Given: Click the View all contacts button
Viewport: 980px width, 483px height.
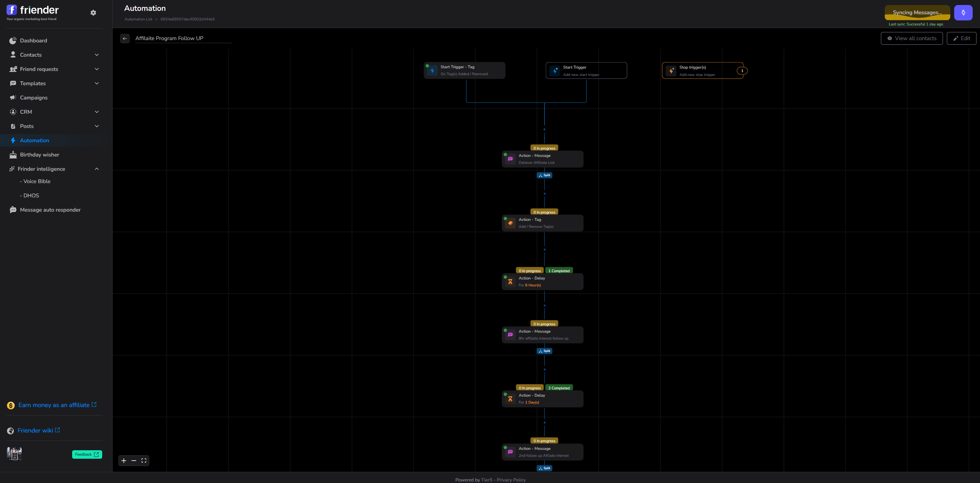Looking at the screenshot, I should 912,38.
